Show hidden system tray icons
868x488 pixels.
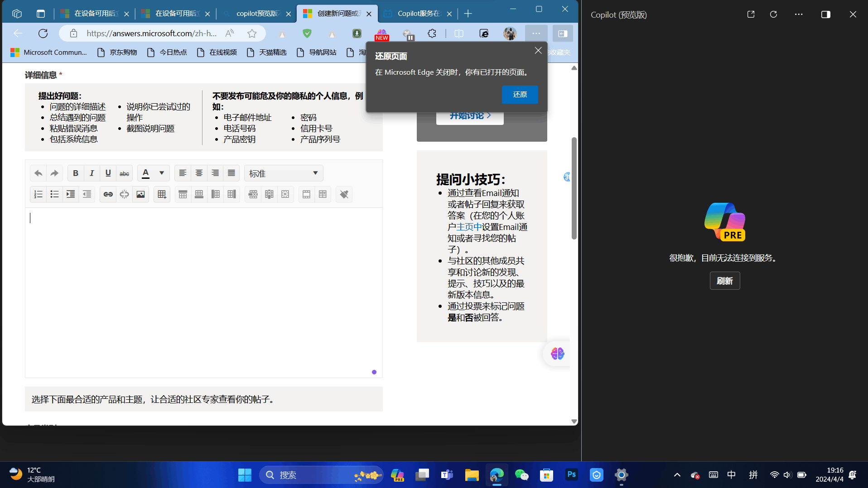point(677,475)
